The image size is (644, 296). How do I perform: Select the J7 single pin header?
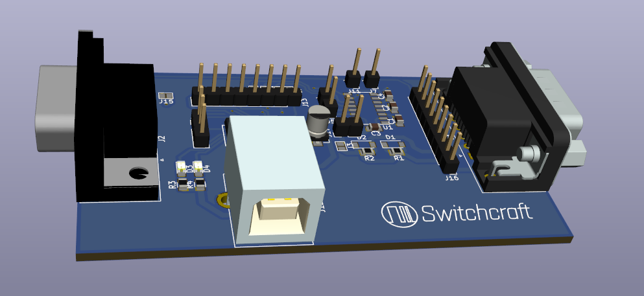coord(372,69)
